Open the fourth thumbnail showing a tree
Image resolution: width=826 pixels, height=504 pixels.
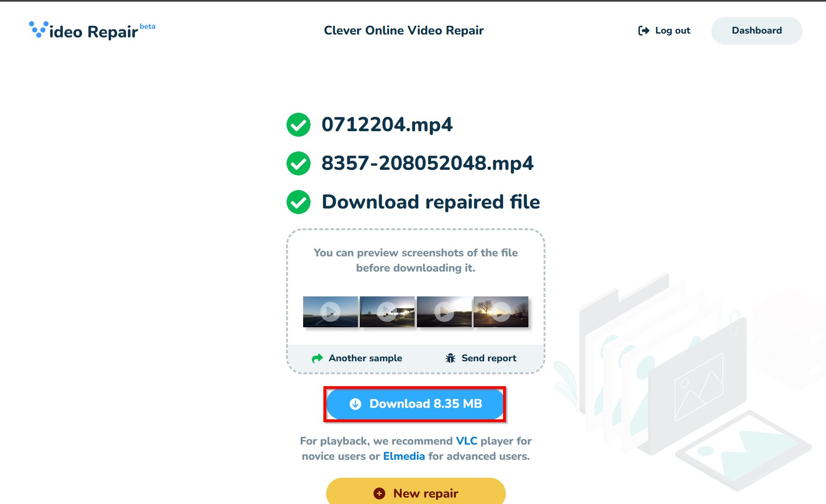pyautogui.click(x=501, y=312)
